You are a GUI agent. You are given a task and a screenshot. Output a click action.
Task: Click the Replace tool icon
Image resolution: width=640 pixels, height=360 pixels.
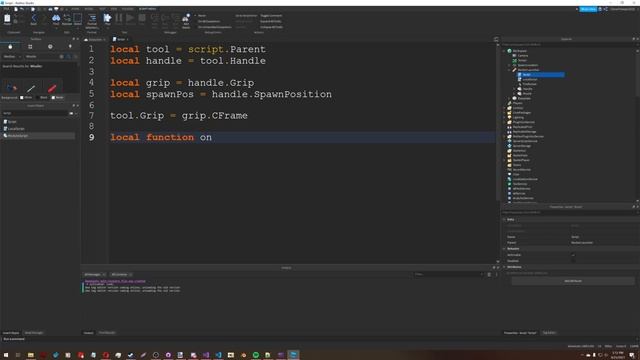coord(67,18)
